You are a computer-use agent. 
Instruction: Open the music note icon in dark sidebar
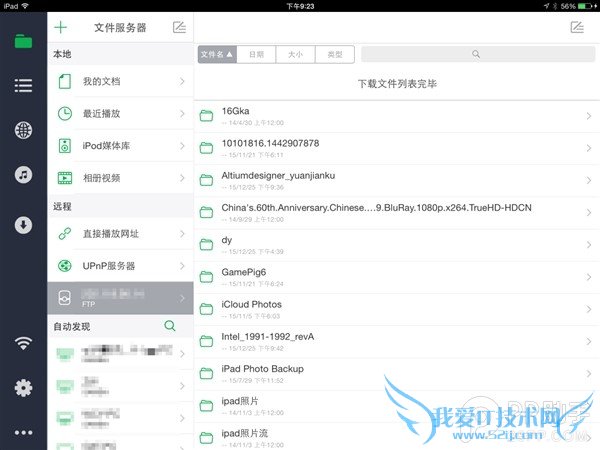[23, 175]
